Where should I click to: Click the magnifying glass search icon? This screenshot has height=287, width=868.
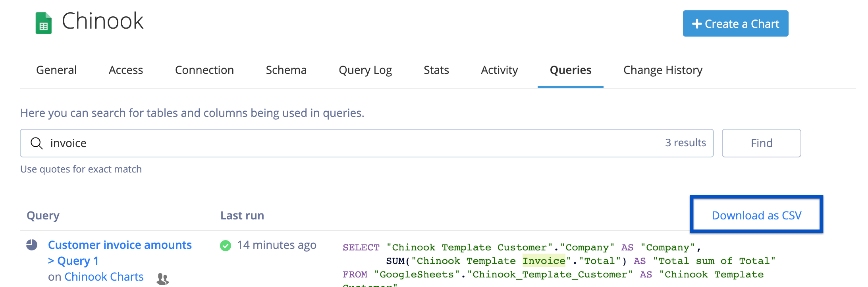pos(37,143)
